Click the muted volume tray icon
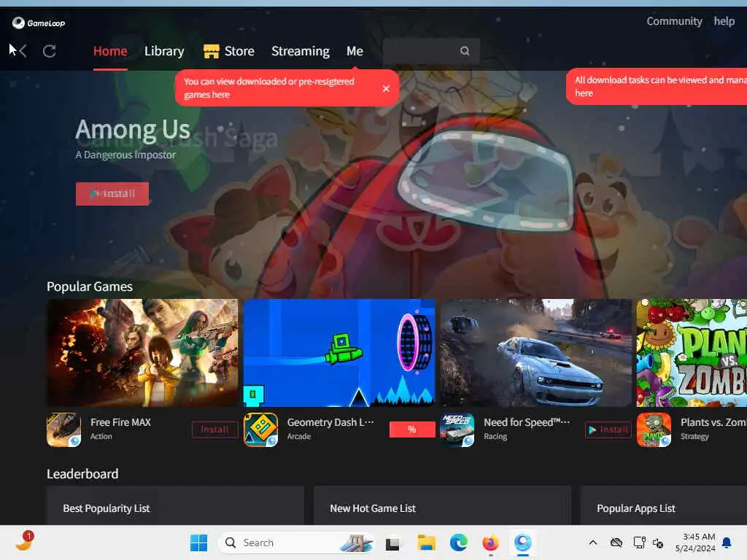This screenshot has width=747, height=560. click(x=658, y=542)
